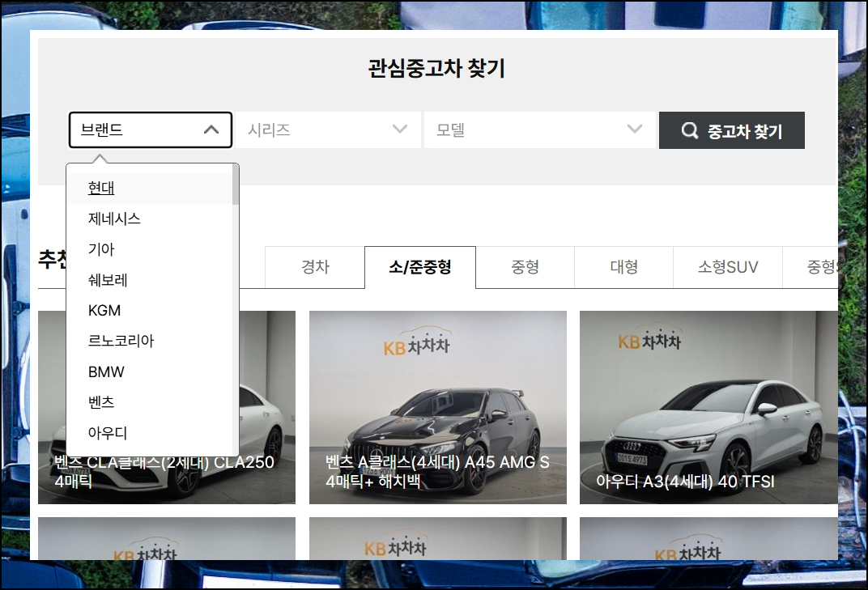Switch to the 소/준중형 tab

(420, 267)
